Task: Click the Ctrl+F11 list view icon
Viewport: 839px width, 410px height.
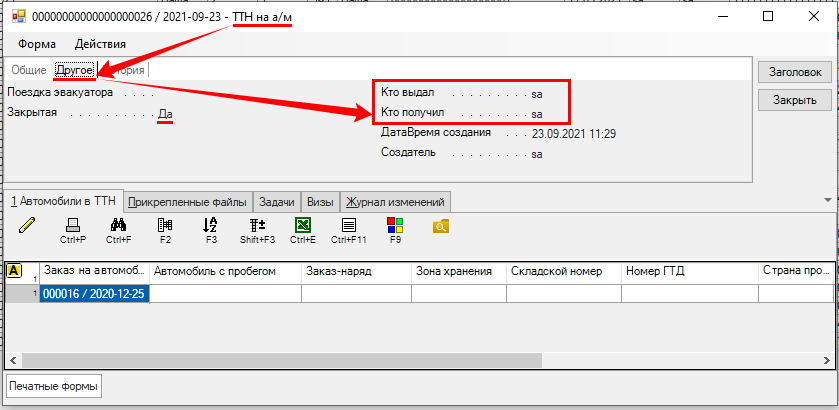Action: tap(349, 226)
